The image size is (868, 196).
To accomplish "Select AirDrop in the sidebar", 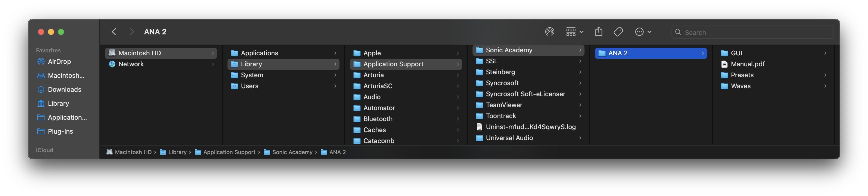I will click(59, 62).
